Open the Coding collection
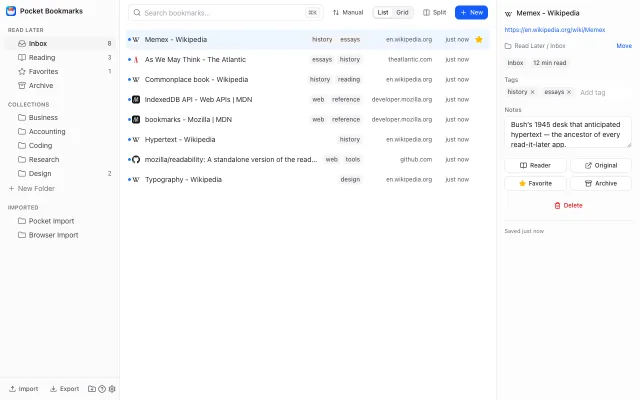Screen dimensions: 640x400 click(x=60, y=145)
